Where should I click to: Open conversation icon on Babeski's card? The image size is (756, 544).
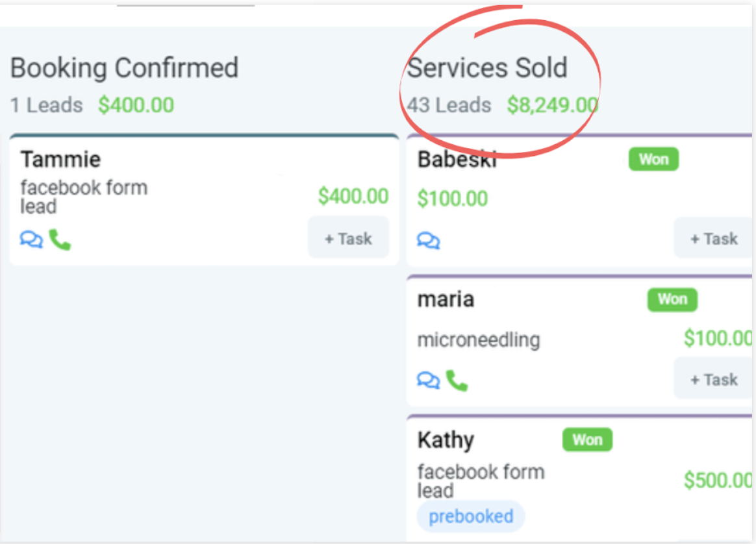pyautogui.click(x=429, y=240)
